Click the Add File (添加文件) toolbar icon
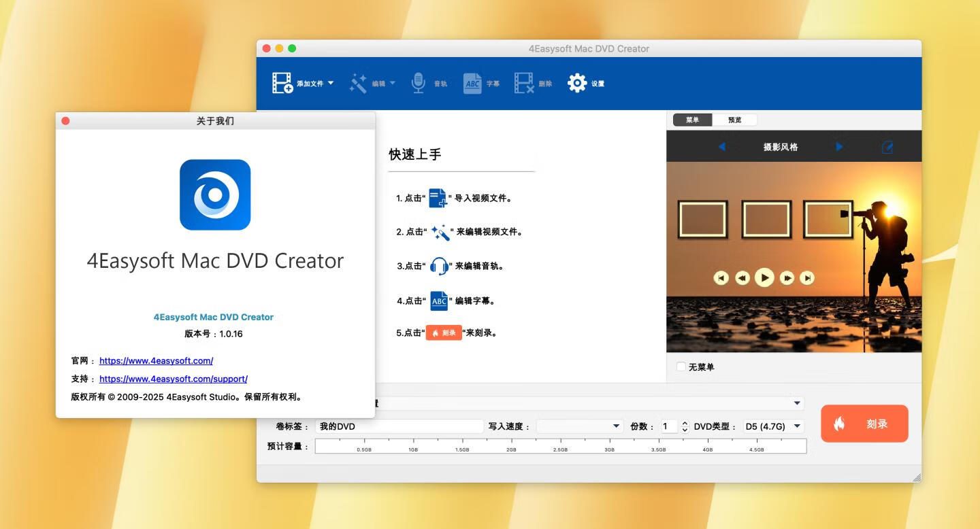 point(282,83)
